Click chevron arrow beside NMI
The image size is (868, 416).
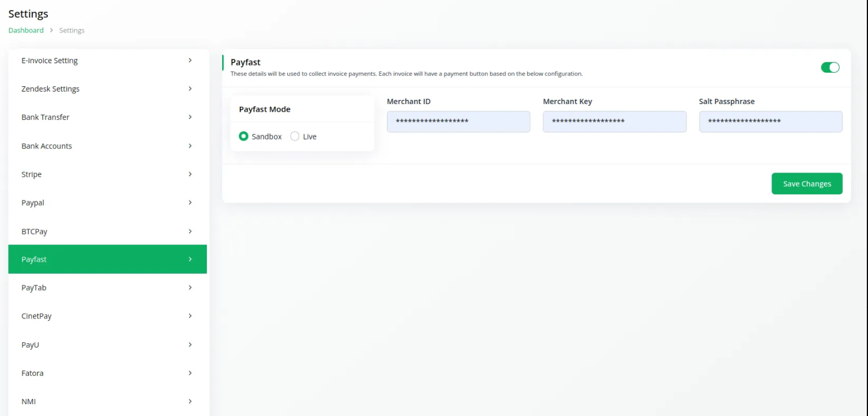[190, 401]
